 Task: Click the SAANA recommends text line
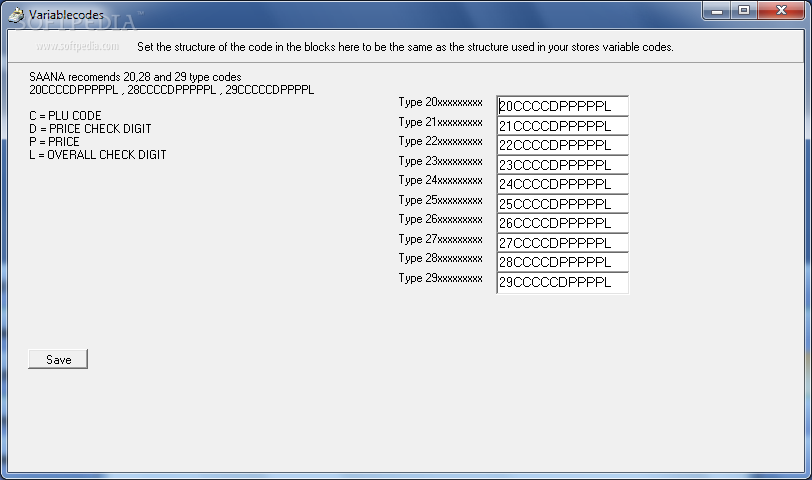tap(135, 77)
